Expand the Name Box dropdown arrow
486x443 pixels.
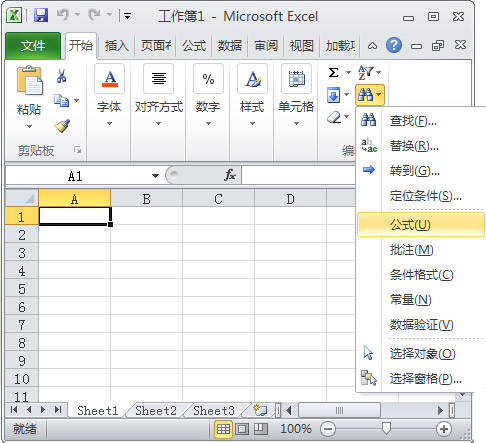click(x=155, y=176)
